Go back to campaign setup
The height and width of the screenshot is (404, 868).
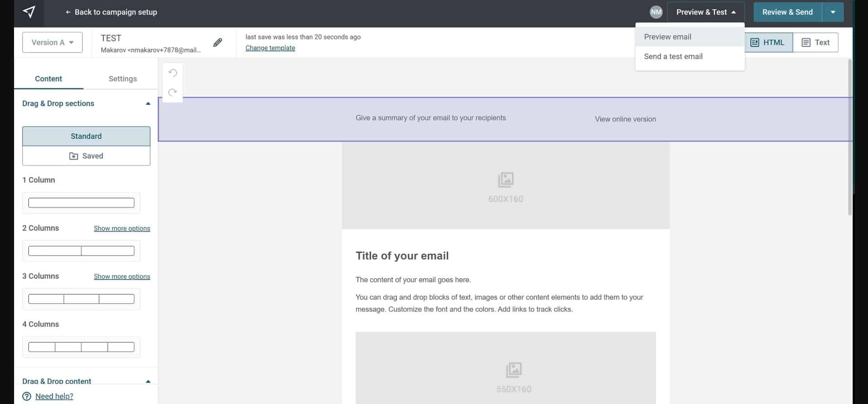pos(111,12)
